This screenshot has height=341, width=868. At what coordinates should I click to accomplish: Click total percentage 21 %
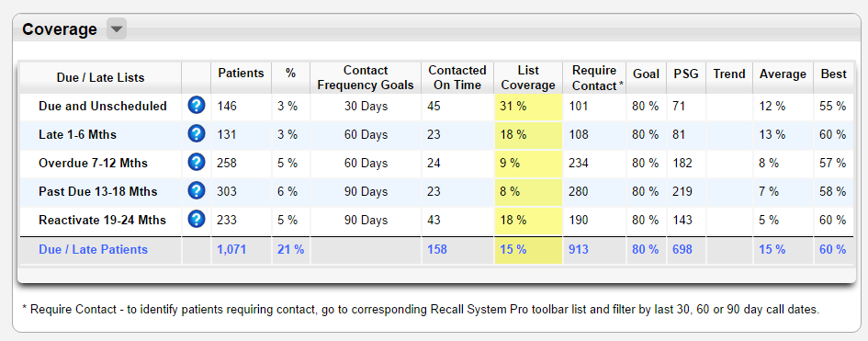(x=290, y=250)
